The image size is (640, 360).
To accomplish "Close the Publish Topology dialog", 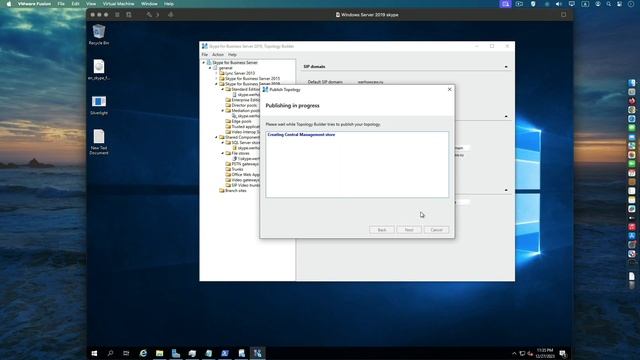I will coord(449,89).
